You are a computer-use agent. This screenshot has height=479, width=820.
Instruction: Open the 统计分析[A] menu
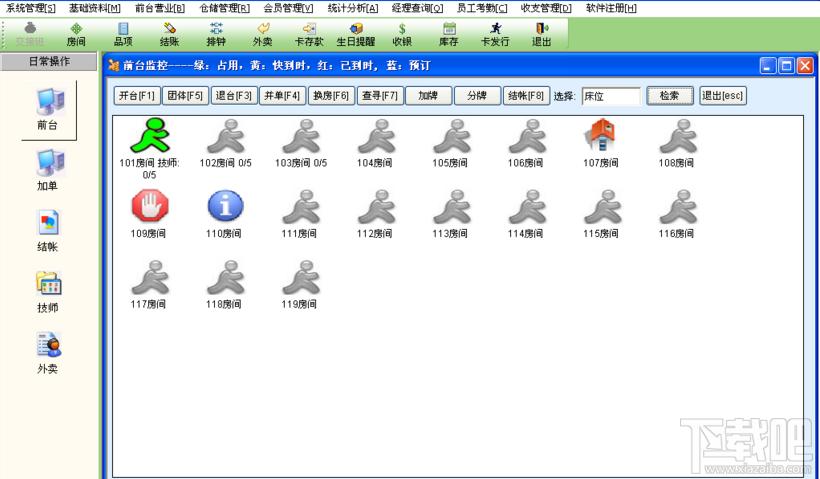pyautogui.click(x=352, y=8)
